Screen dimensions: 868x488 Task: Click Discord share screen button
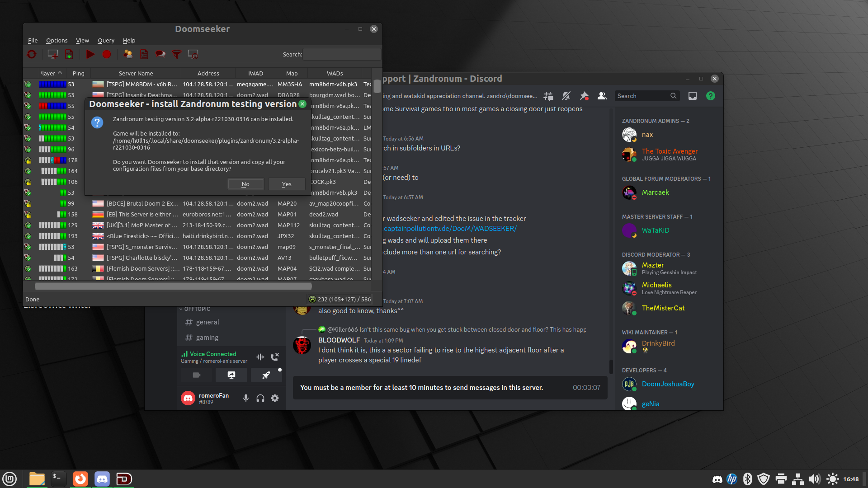point(231,375)
